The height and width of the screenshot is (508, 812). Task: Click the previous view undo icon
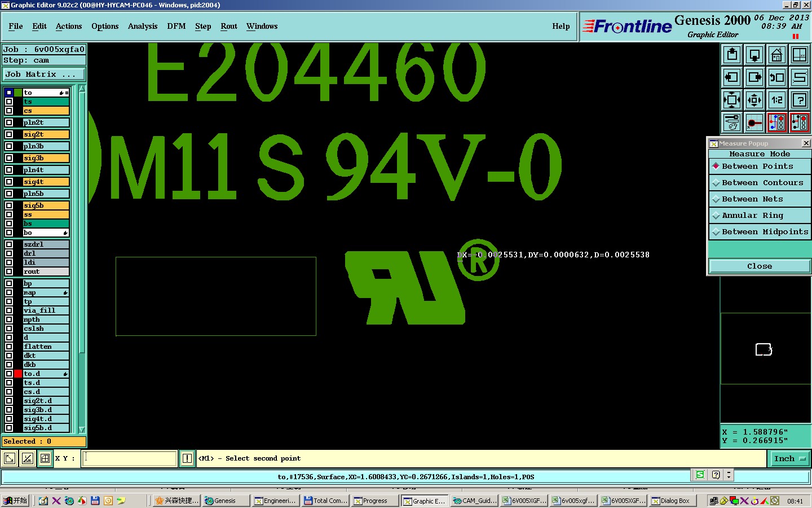(x=777, y=77)
